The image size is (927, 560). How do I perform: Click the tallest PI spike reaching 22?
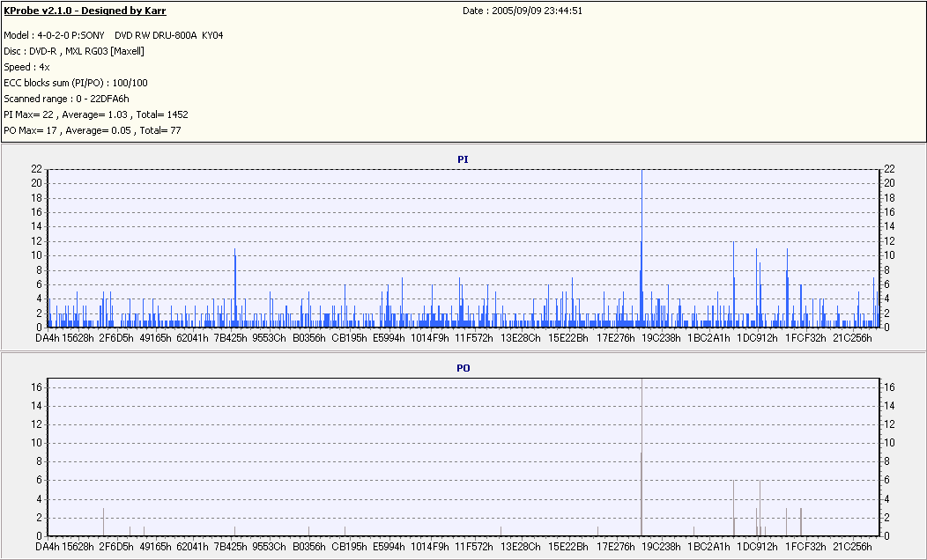coord(641,248)
